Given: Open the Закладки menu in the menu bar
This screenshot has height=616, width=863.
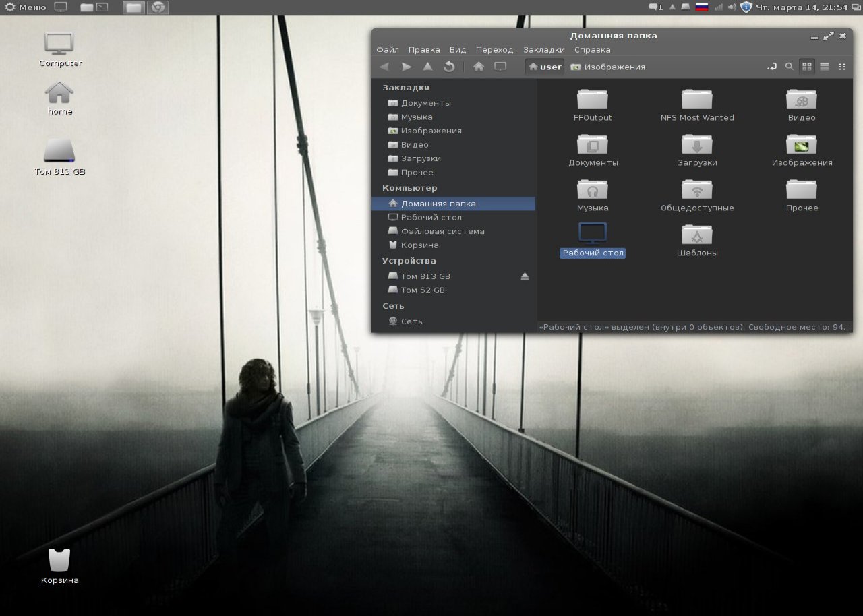Looking at the screenshot, I should click(543, 50).
